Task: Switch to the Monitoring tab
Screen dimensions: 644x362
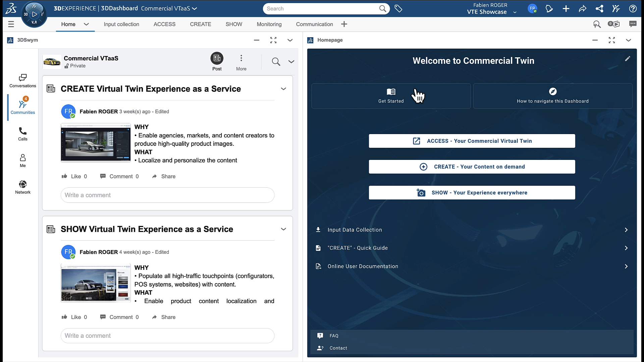Action: pos(269,24)
